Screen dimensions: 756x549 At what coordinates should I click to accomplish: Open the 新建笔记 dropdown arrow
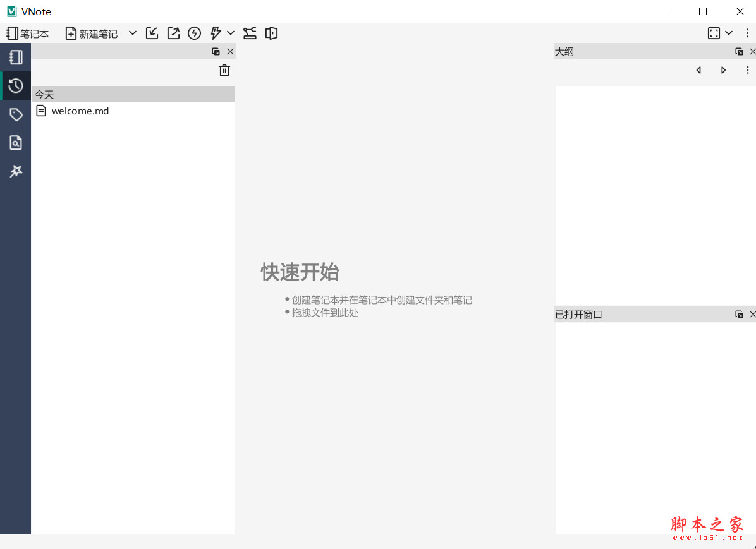coord(131,33)
